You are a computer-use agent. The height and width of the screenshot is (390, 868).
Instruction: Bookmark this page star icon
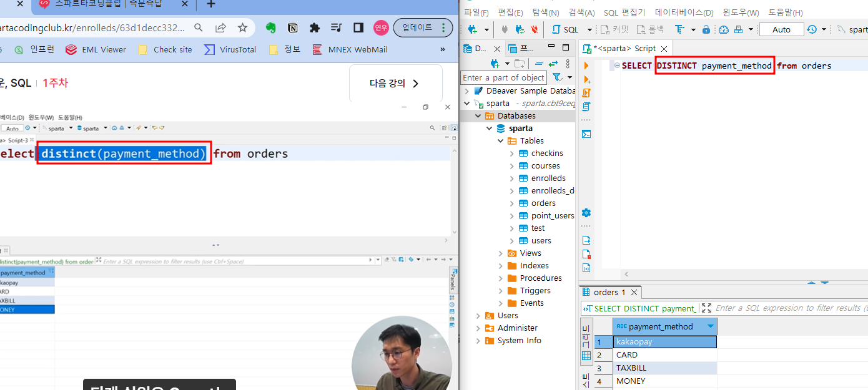[x=242, y=28]
